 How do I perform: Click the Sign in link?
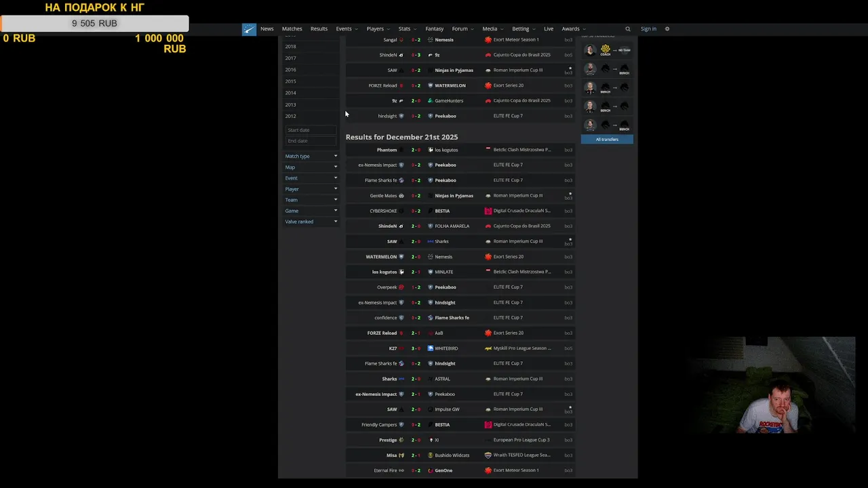tap(648, 29)
